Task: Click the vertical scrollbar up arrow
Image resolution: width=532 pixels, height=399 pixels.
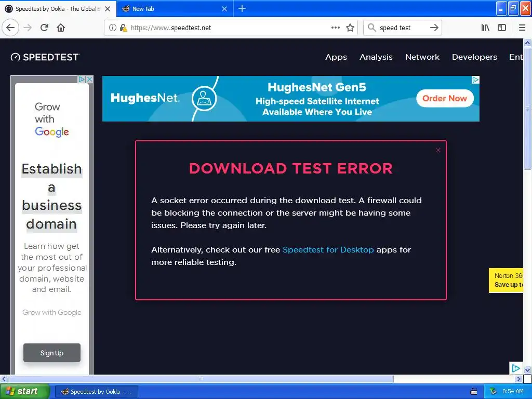Action: click(527, 43)
